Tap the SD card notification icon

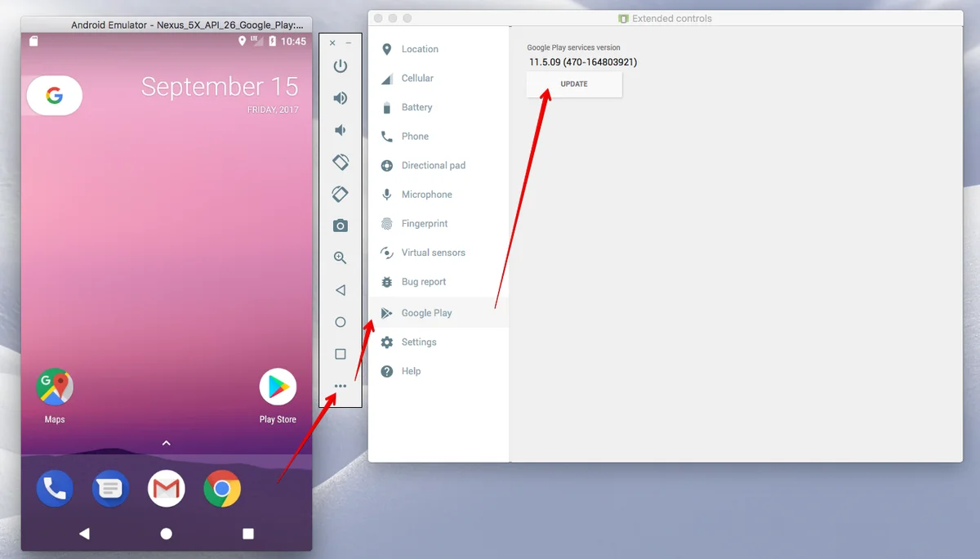pos(33,41)
